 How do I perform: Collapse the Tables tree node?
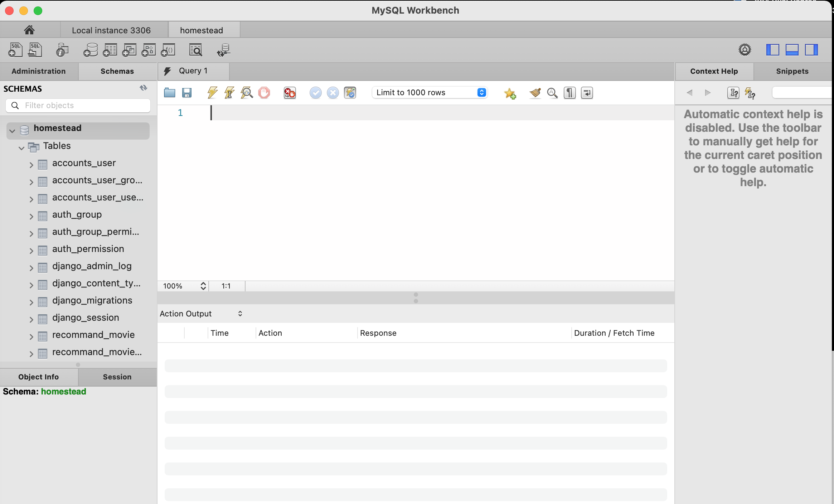point(21,147)
